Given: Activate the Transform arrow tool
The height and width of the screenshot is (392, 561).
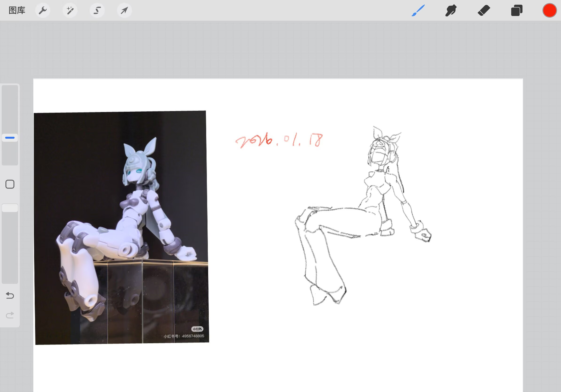Looking at the screenshot, I should (x=124, y=11).
